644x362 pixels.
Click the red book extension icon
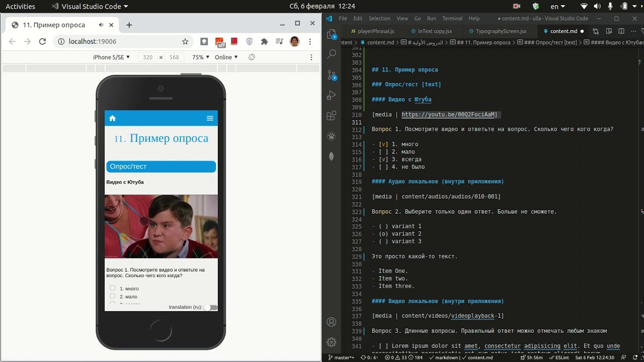tap(234, 41)
